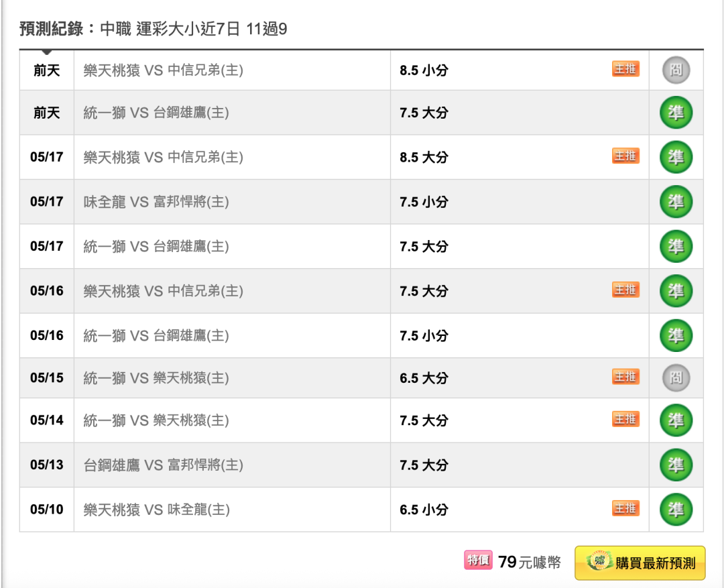Click the 主推 badge on 前天 8.5 小分 row
Screen dimensions: 724x588
pos(625,69)
